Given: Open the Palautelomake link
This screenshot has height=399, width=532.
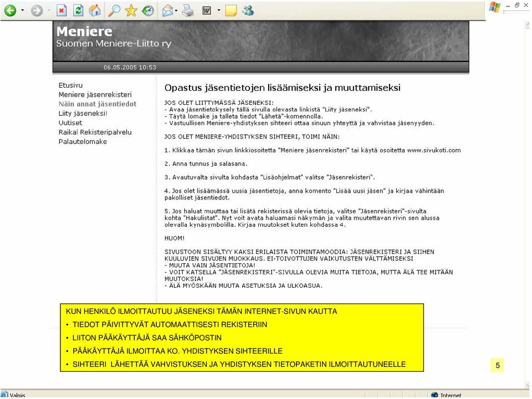Looking at the screenshot, I should pos(83,142).
